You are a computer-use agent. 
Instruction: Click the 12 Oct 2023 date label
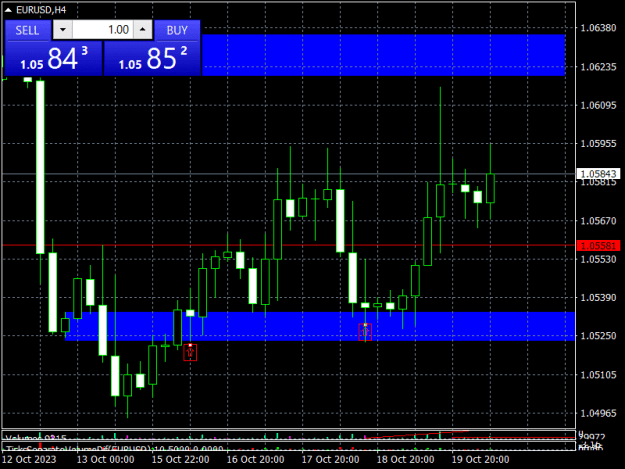pyautogui.click(x=29, y=459)
